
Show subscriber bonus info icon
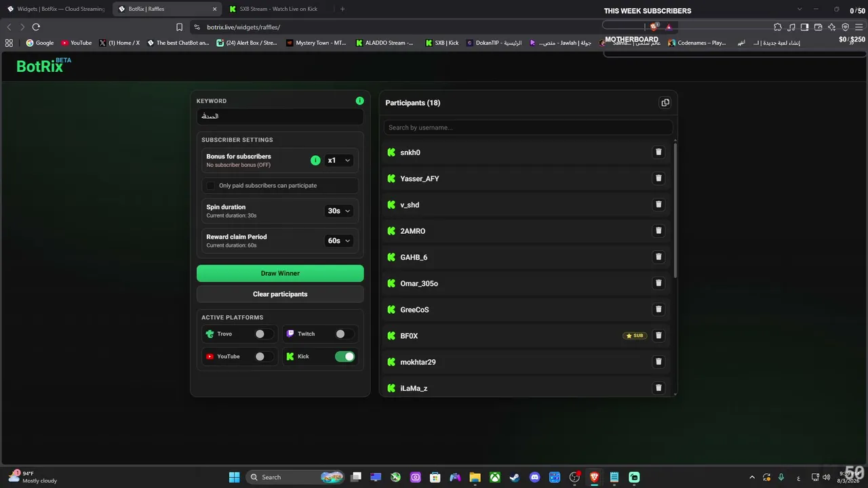pos(315,161)
